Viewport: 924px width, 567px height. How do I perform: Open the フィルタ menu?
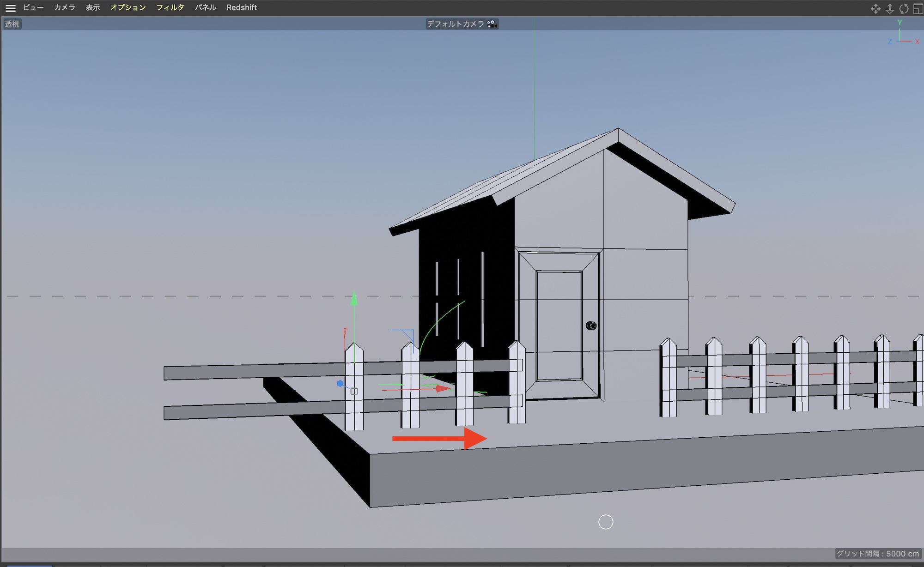coord(170,7)
